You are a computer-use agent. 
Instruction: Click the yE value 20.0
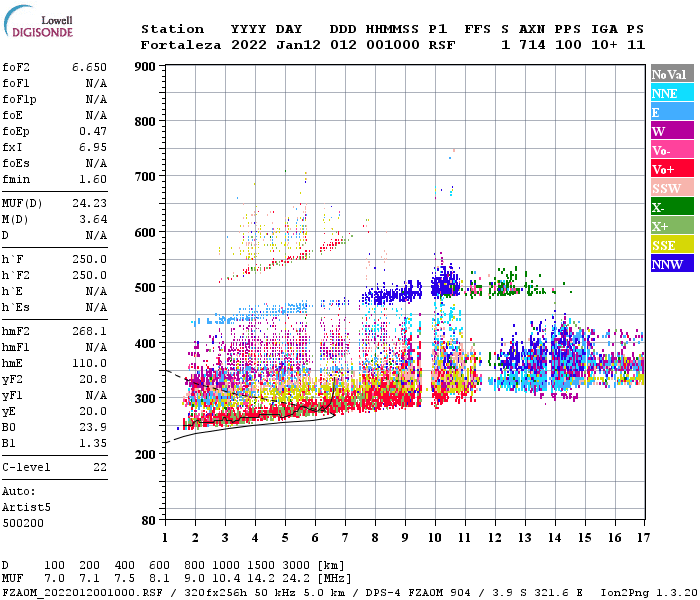(93, 412)
